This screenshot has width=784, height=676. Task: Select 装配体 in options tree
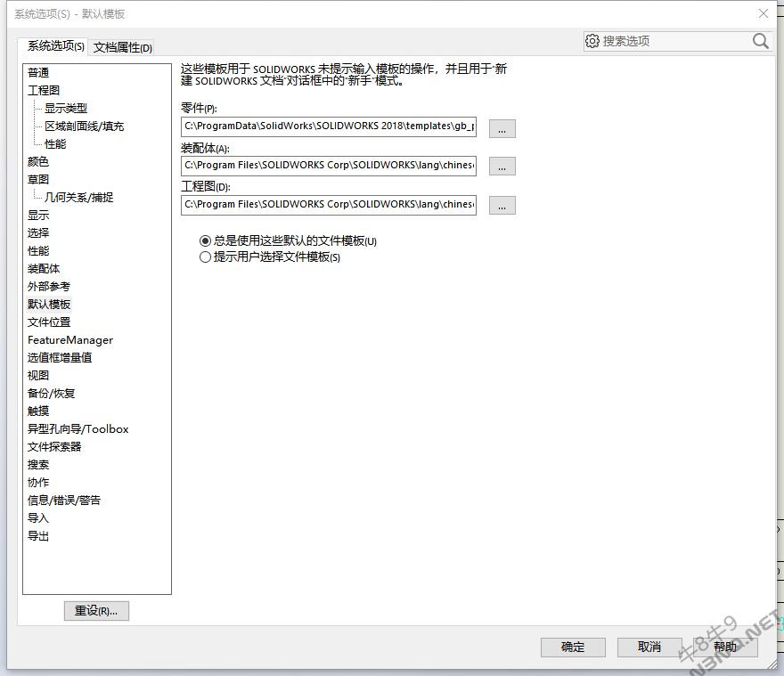click(x=44, y=269)
